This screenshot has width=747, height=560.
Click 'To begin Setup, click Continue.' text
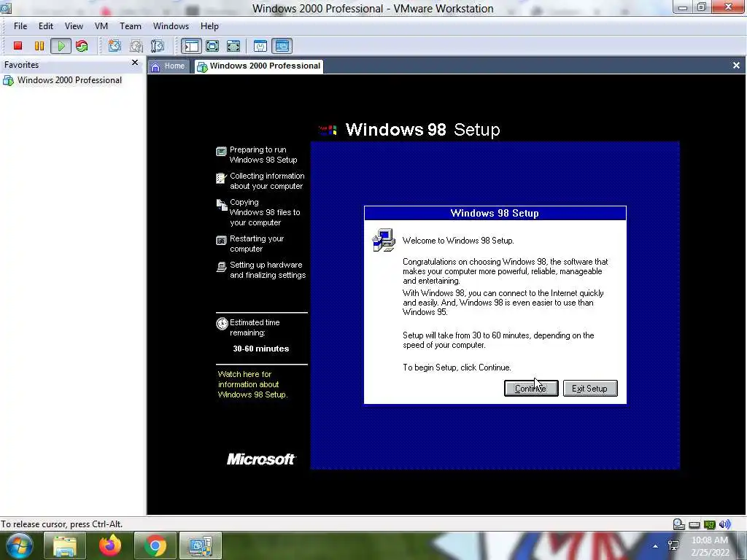pos(457,367)
